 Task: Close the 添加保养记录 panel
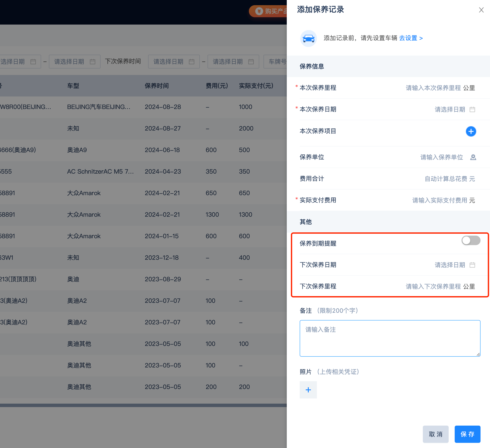click(481, 10)
